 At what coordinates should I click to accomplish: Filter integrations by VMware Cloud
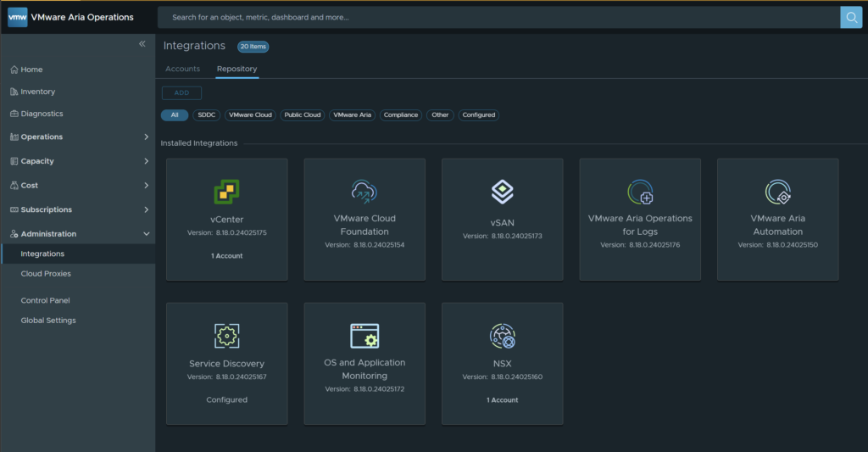coord(250,115)
